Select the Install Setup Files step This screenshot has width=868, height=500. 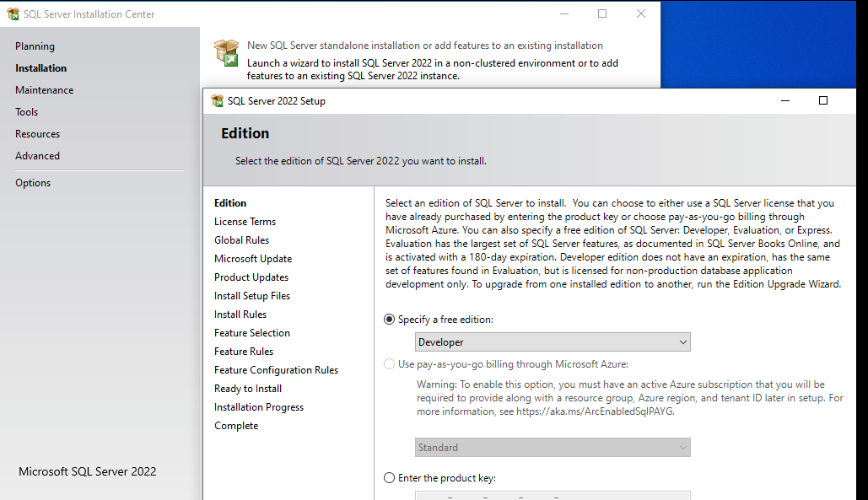click(252, 296)
